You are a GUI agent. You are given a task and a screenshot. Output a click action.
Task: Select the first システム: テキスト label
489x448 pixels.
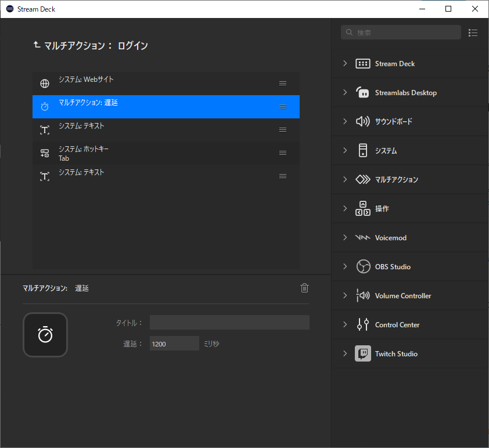[81, 126]
